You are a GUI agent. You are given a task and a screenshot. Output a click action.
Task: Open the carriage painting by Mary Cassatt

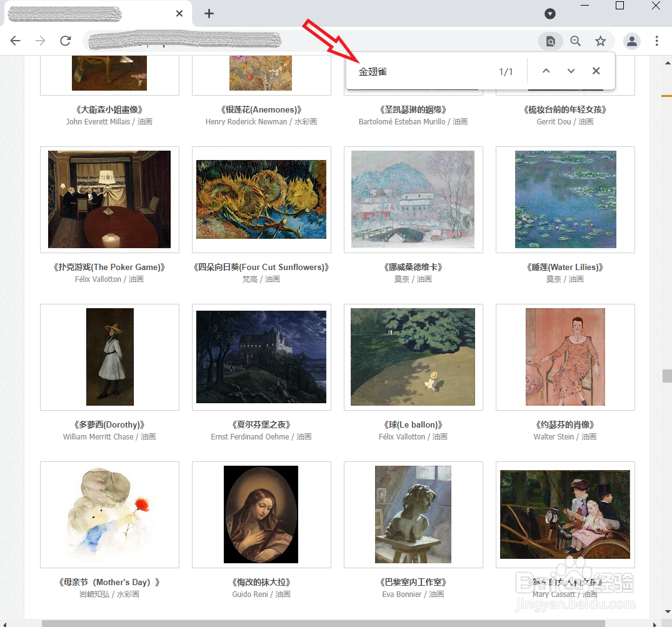(x=565, y=514)
